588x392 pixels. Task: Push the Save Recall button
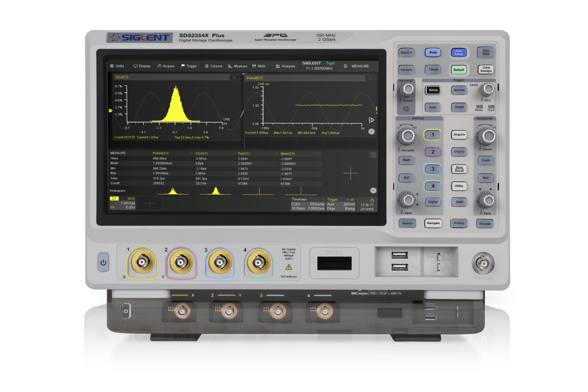pyautogui.click(x=459, y=169)
